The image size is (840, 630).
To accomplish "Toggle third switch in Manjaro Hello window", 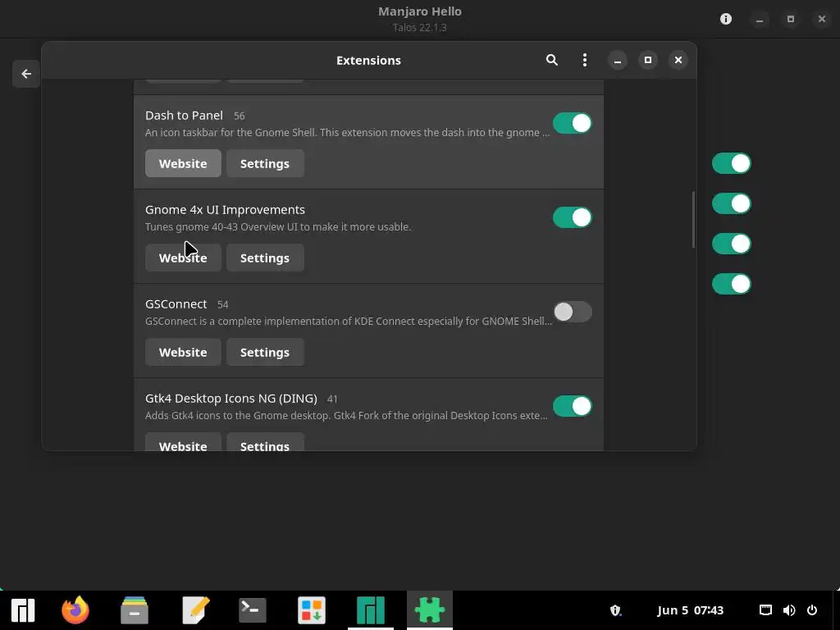I will tap(731, 244).
